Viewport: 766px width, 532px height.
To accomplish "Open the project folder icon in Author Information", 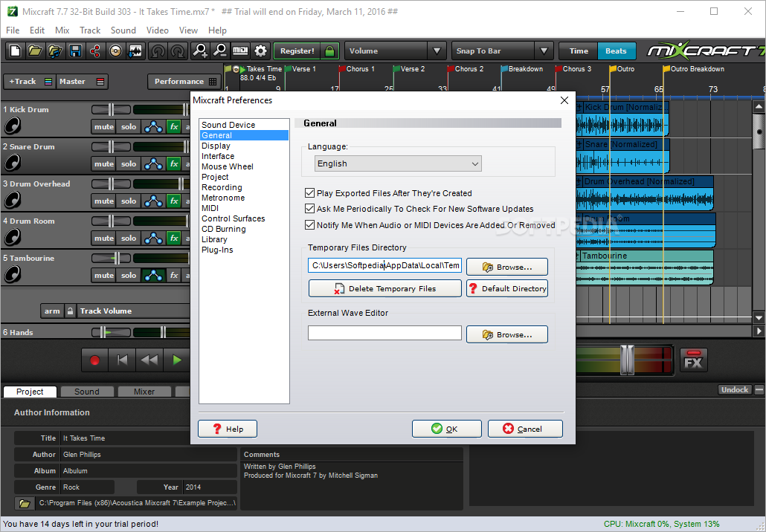I will pyautogui.click(x=25, y=503).
